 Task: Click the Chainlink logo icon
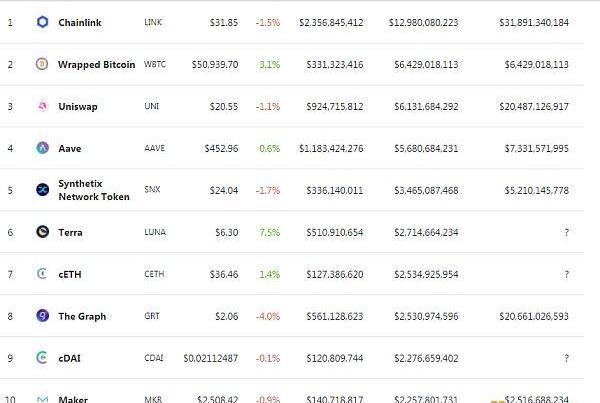[42, 22]
